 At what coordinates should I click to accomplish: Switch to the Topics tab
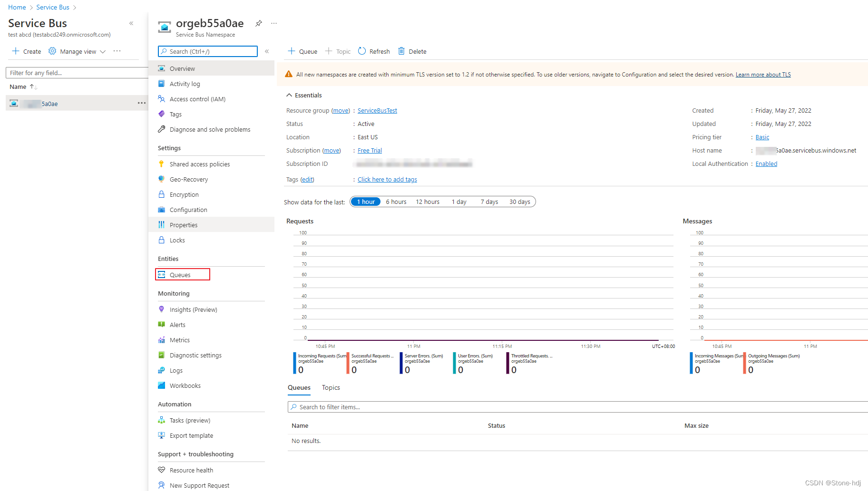331,388
